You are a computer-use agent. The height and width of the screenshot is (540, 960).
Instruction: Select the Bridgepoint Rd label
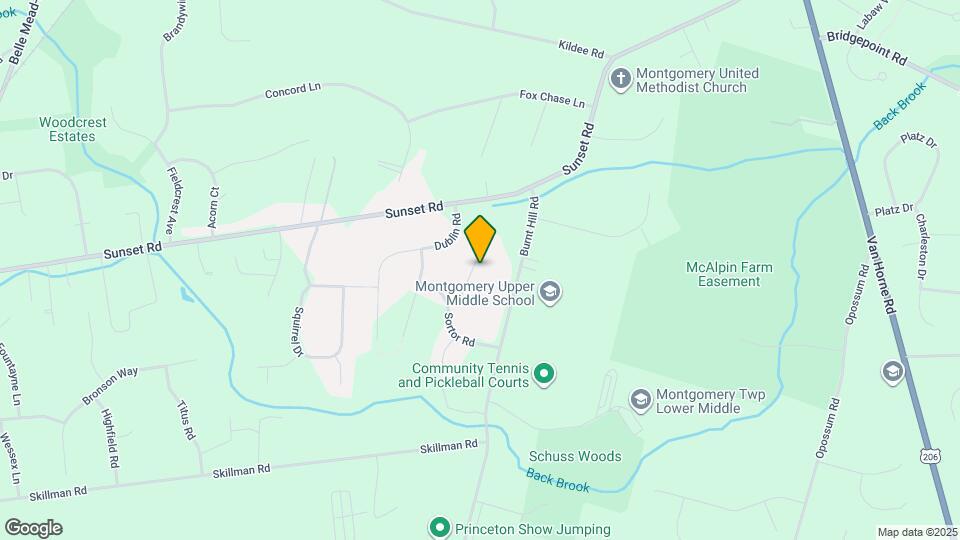point(866,48)
